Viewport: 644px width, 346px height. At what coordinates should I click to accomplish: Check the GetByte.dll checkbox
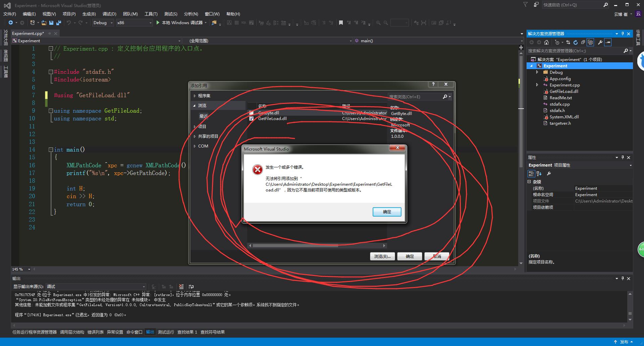point(251,113)
